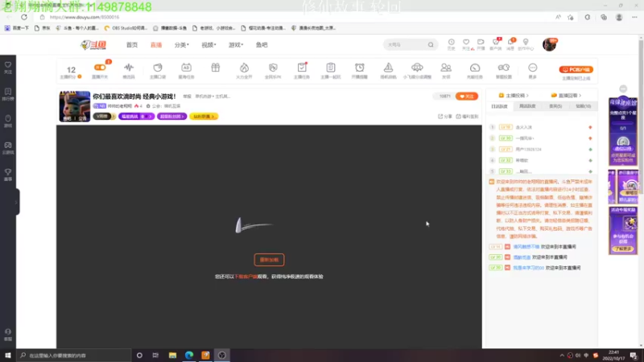The width and height of the screenshot is (644, 362).
Task: Open the waveform 推流码 tool
Action: 129,70
